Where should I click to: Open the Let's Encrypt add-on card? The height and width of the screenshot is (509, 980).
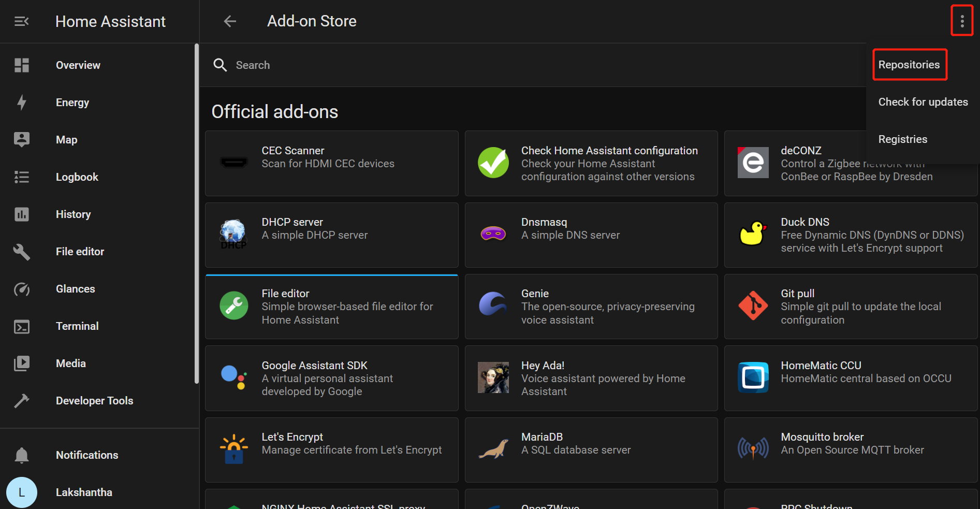332,450
